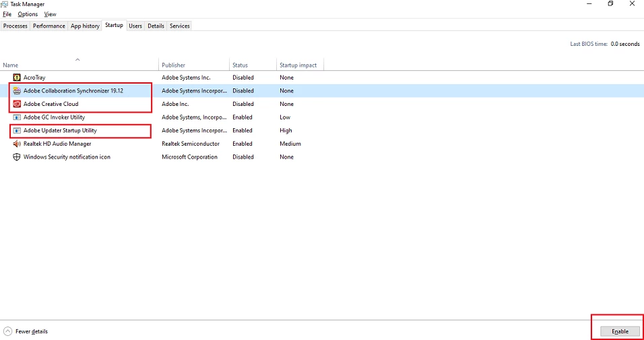The height and width of the screenshot is (340, 644).
Task: Collapse view with Fewer details arrow
Action: coord(8,331)
